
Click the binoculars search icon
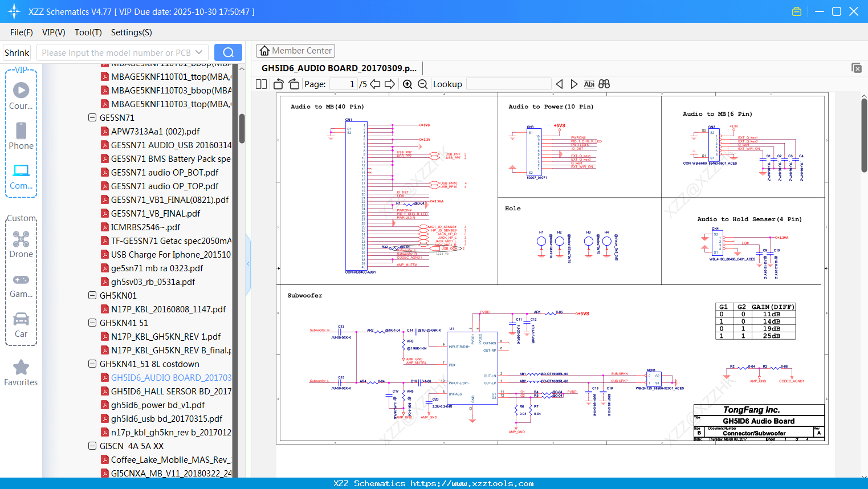pyautogui.click(x=604, y=84)
